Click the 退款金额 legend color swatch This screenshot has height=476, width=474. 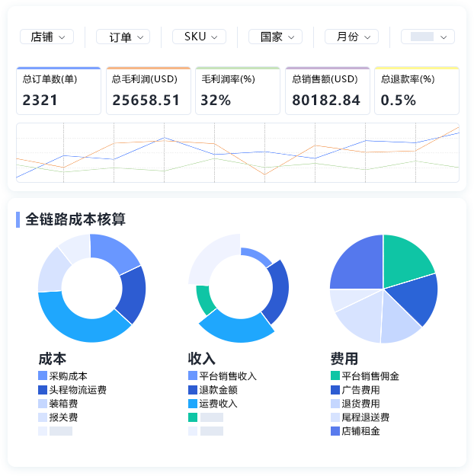click(193, 390)
